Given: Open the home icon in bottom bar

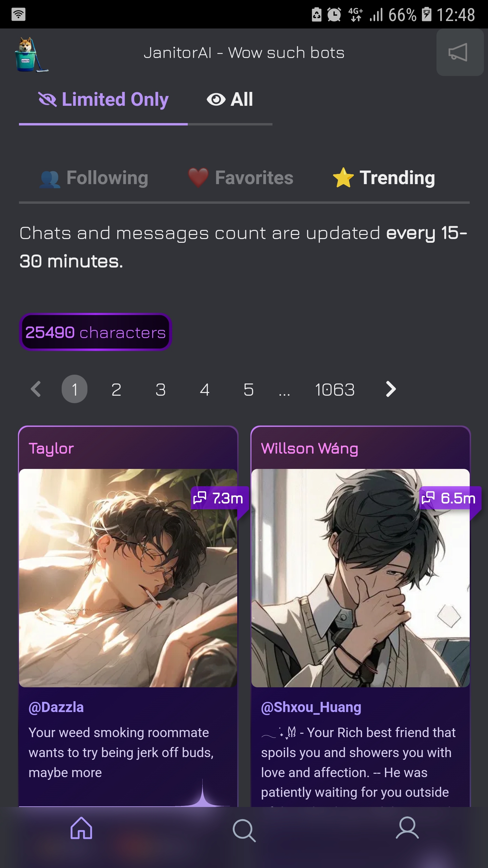Looking at the screenshot, I should (81, 828).
